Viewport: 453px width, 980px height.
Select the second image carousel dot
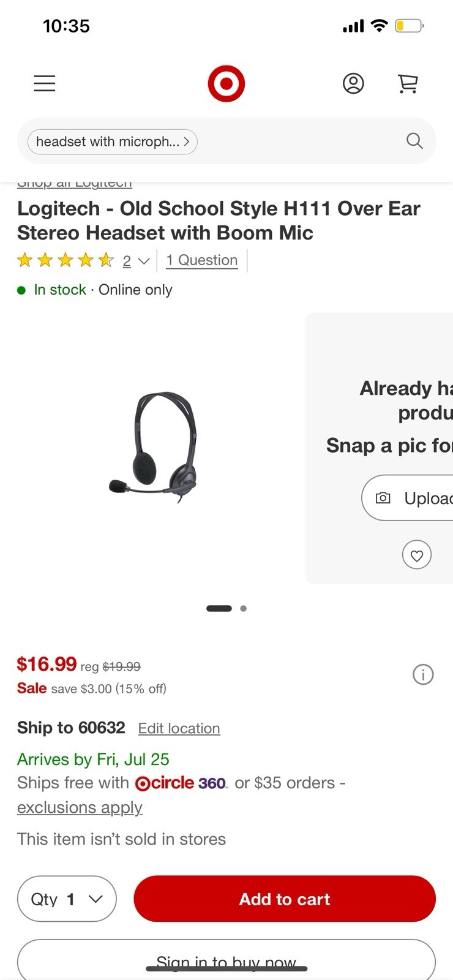(244, 608)
